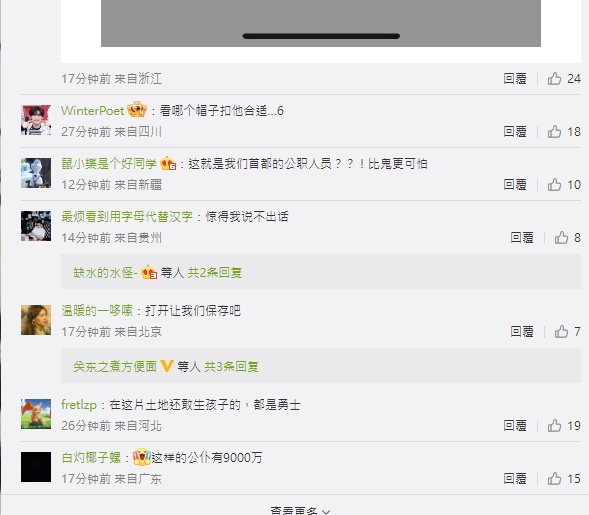Like 白灼椰子螺's comment showing 15 likes
This screenshot has height=515, width=589.
click(554, 479)
